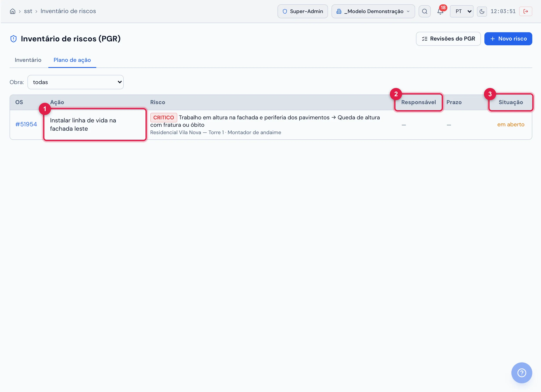Open notifications bell with 18 badge

point(440,11)
